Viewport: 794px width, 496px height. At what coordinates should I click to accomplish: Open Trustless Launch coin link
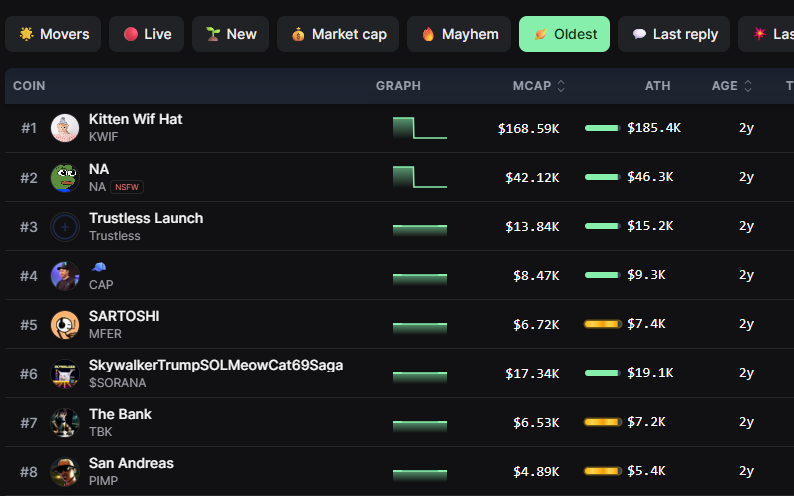146,218
